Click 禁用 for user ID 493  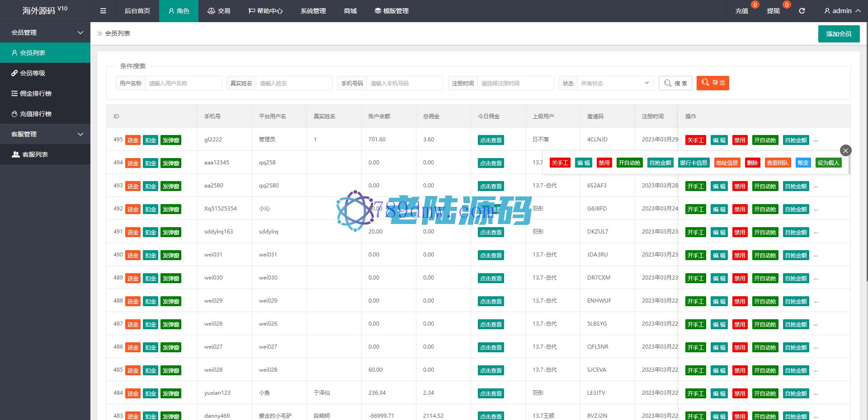740,186
